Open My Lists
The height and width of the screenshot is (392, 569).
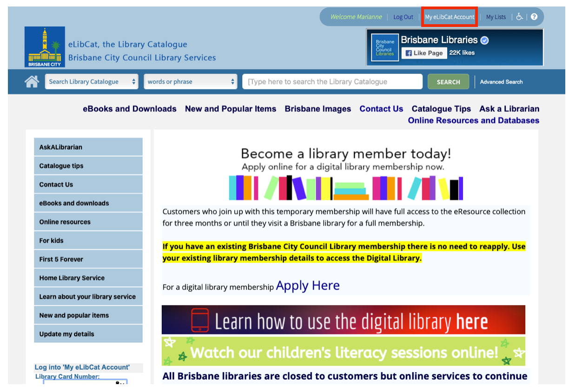496,17
